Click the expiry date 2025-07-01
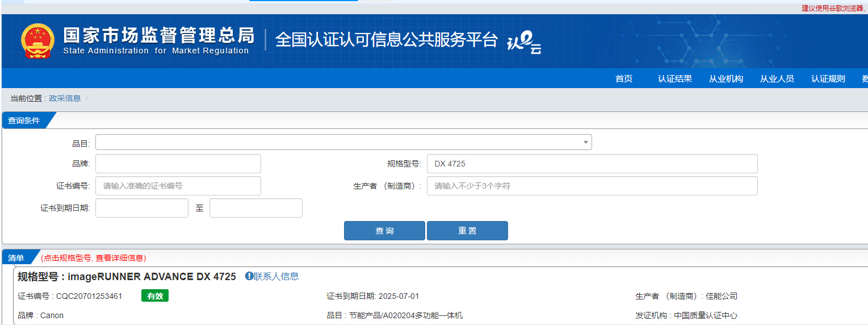The image size is (868, 325). (399, 296)
